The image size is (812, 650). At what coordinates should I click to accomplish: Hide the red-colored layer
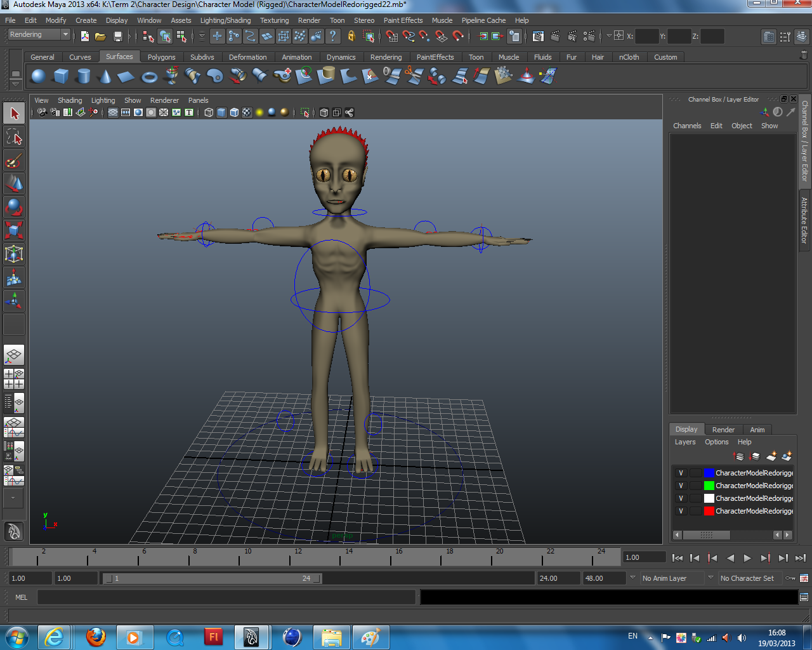coord(680,510)
